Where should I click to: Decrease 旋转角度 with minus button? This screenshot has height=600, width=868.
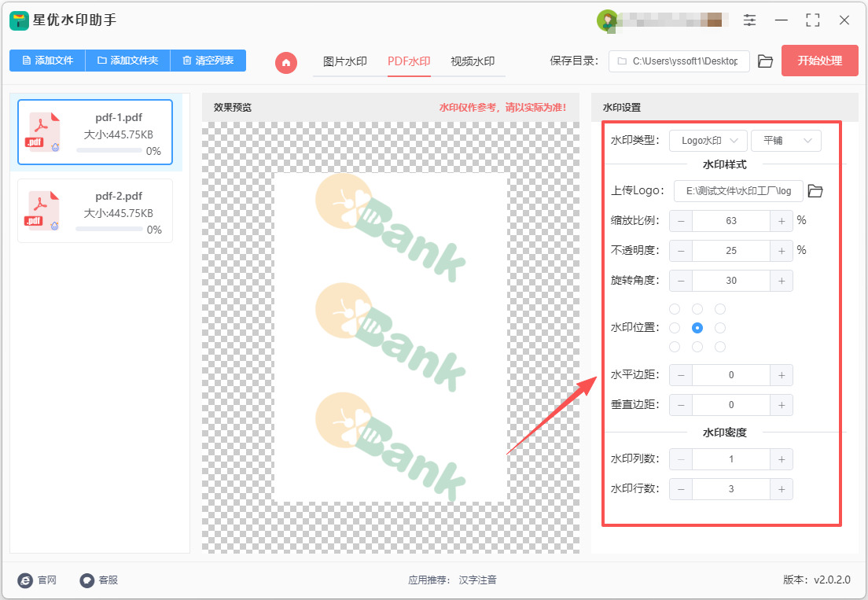[x=681, y=281]
